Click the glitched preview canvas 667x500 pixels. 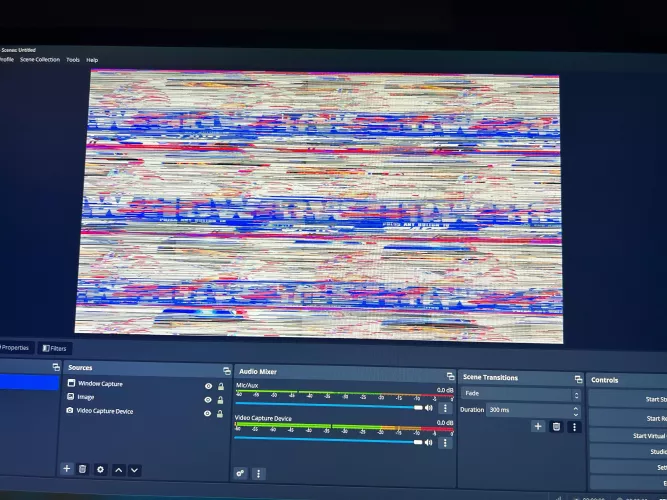coord(320,206)
